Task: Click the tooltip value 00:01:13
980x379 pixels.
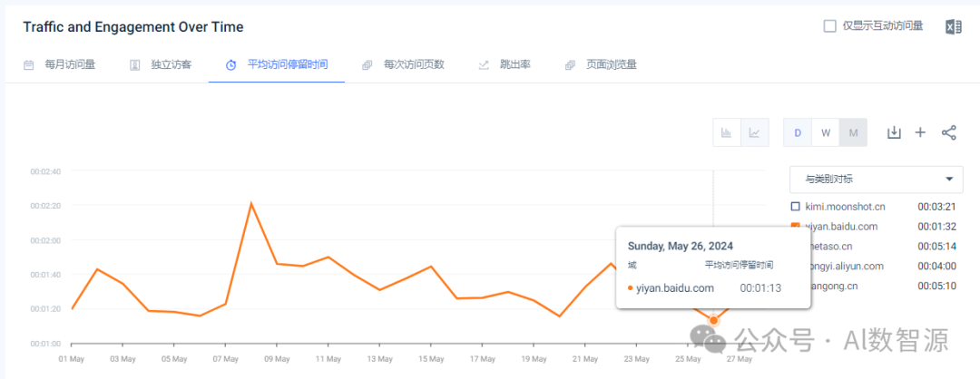Action: 760,287
